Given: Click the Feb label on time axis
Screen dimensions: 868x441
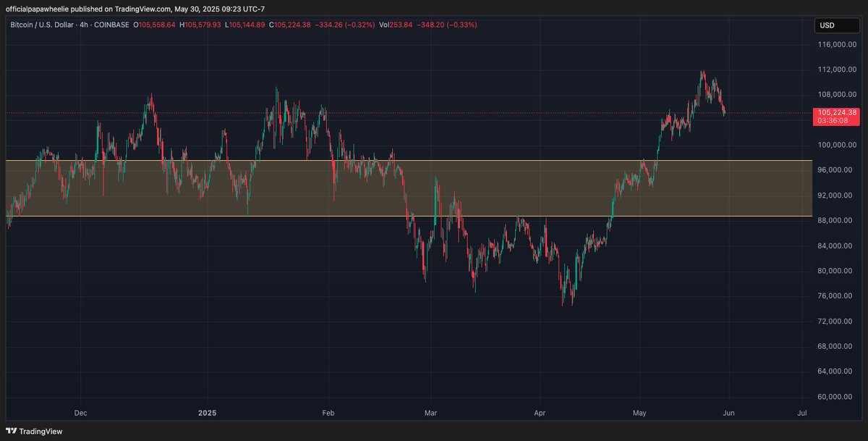Looking at the screenshot, I should point(328,413).
